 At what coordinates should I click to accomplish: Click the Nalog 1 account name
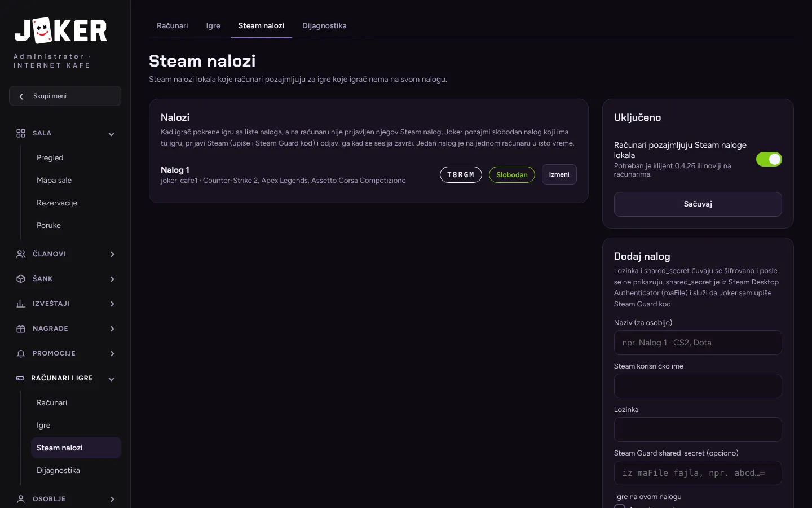pos(175,170)
